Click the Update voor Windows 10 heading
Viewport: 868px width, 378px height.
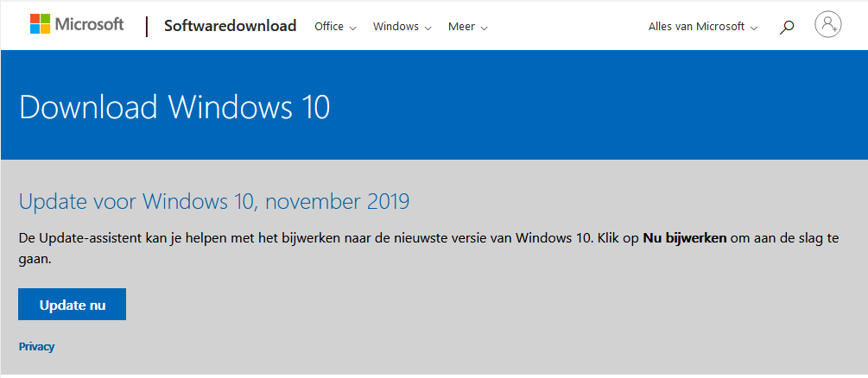(x=213, y=202)
